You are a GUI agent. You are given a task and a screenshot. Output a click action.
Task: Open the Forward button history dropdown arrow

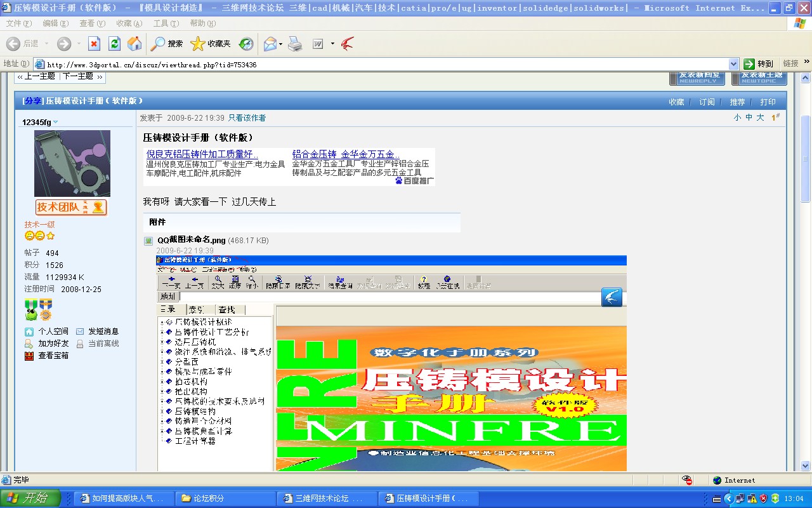pos(79,44)
